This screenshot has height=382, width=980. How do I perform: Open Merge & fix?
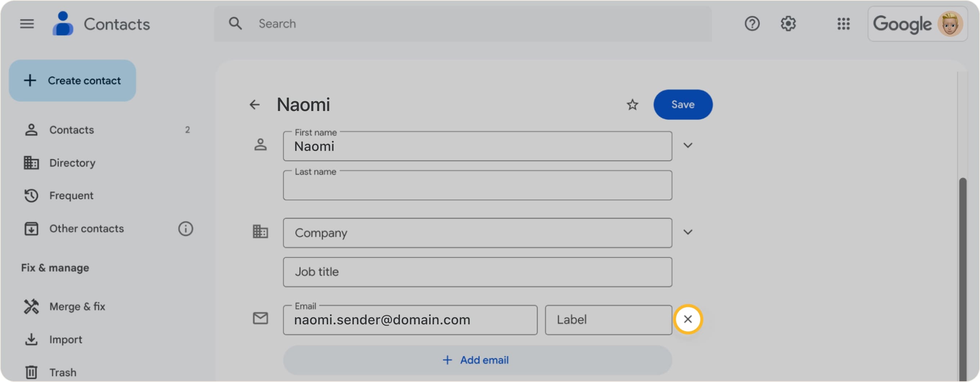point(77,307)
